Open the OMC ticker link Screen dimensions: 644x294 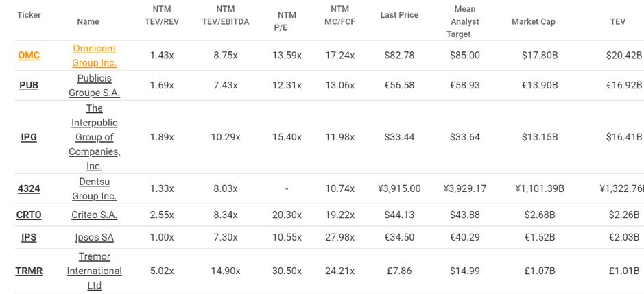pyautogui.click(x=29, y=56)
